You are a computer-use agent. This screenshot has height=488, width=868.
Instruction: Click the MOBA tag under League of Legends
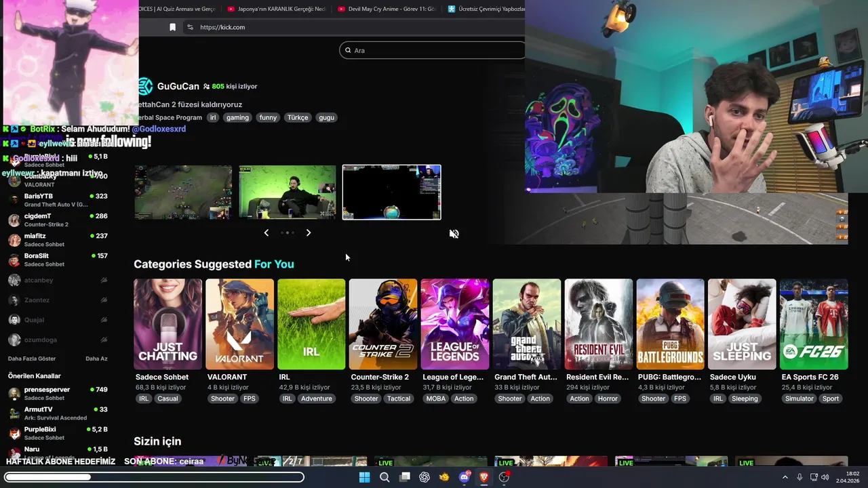click(x=436, y=399)
